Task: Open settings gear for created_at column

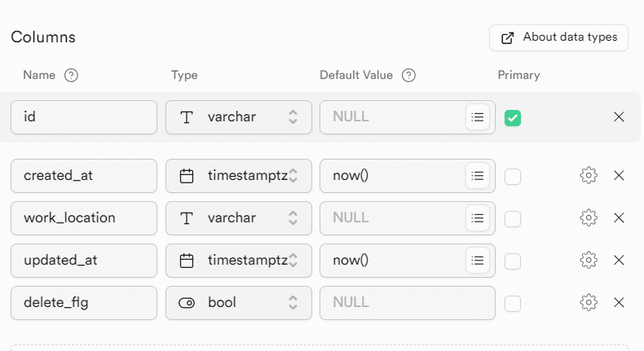Action: point(589,176)
